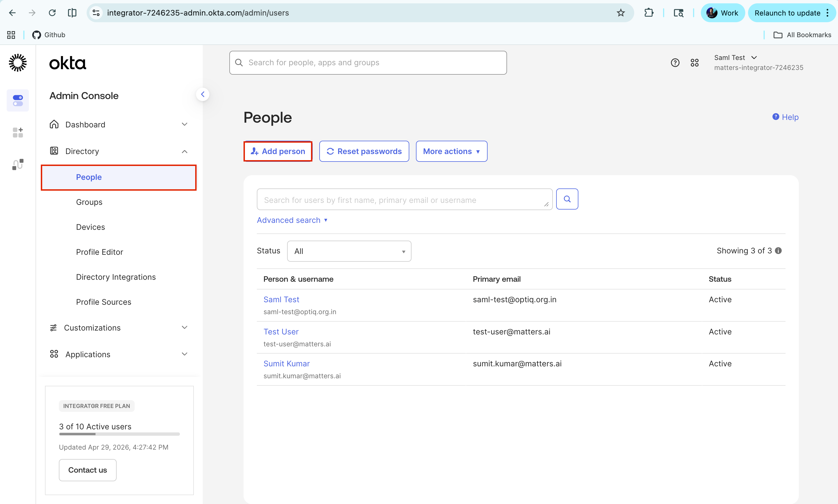The image size is (838, 504).
Task: Click the info icon beside Showing 3 of 3
Action: [778, 251]
